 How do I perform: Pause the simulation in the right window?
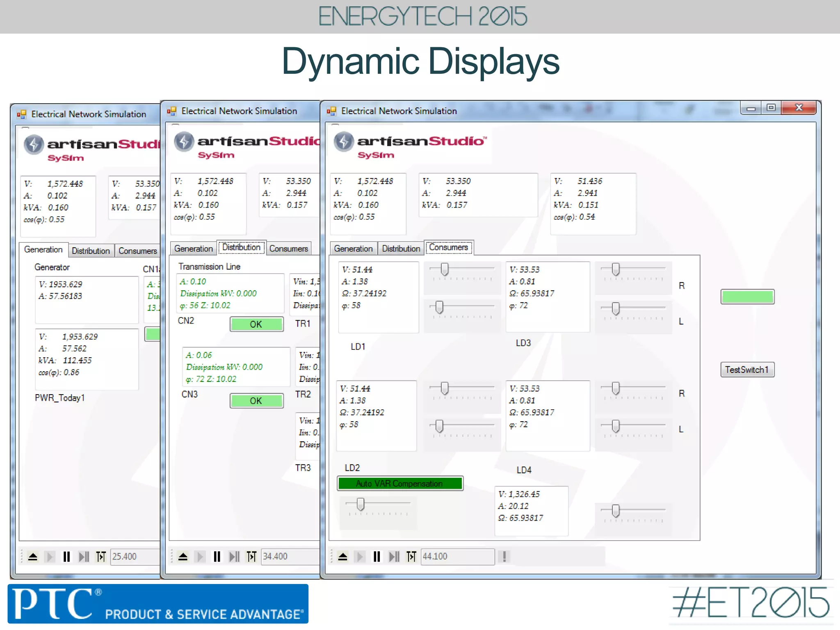[377, 557]
